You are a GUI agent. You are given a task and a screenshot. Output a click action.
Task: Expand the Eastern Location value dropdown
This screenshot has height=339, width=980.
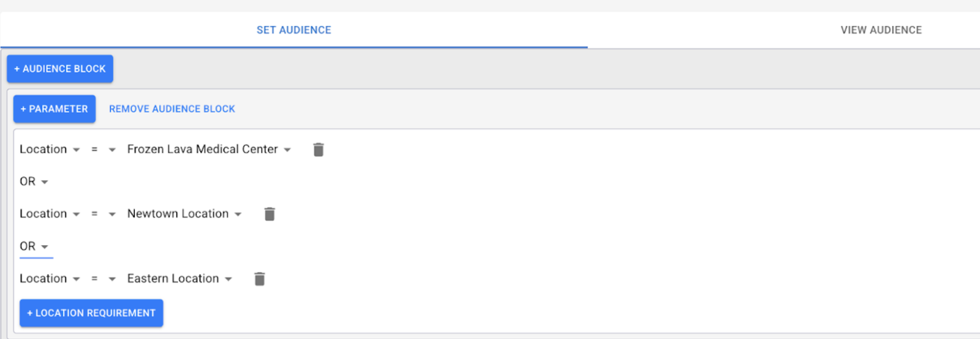pos(179,279)
